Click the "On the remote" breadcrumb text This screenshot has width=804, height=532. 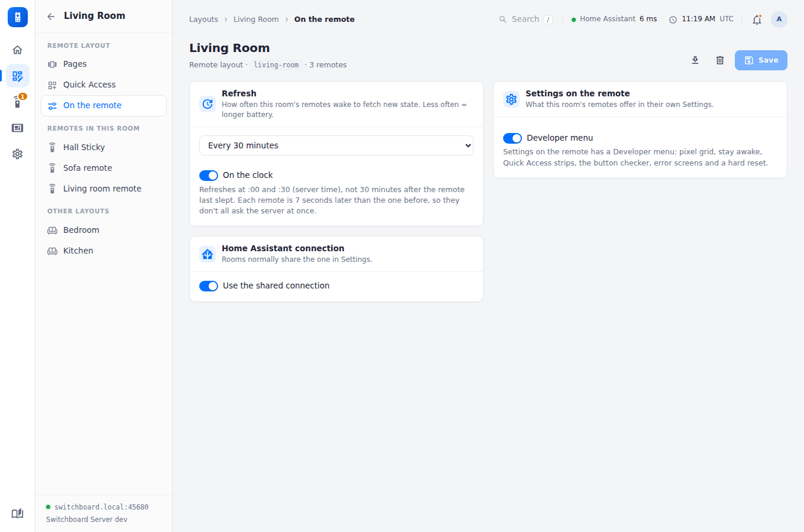point(325,20)
